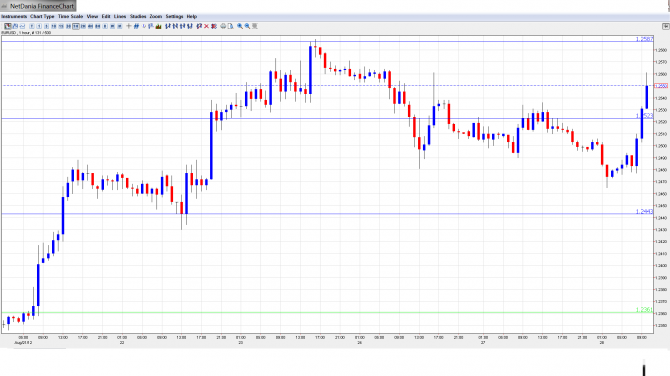This screenshot has height=376, width=670.
Task: Open the Chart Type menu
Action: pos(42,16)
